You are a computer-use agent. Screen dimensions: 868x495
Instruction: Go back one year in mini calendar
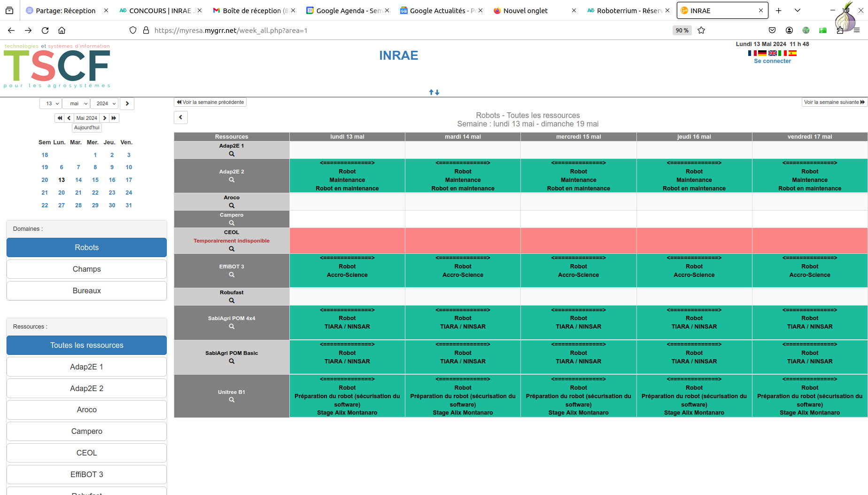point(60,118)
